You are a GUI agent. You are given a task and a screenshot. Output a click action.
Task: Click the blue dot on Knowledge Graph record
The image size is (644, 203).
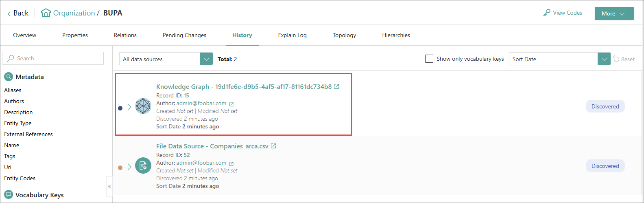[120, 108]
